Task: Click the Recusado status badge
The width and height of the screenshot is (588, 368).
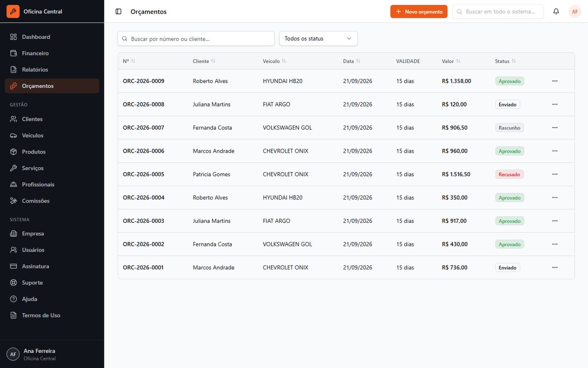Action: (509, 174)
